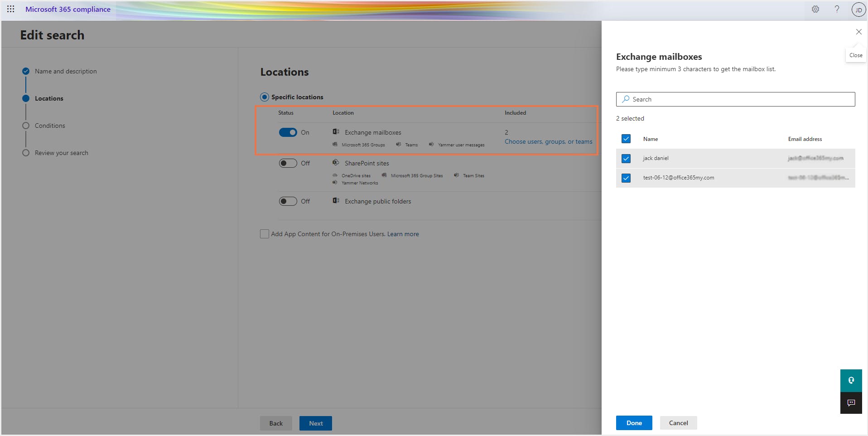Open the app launcher waffle icon
This screenshot has height=436, width=868.
tap(10, 9)
